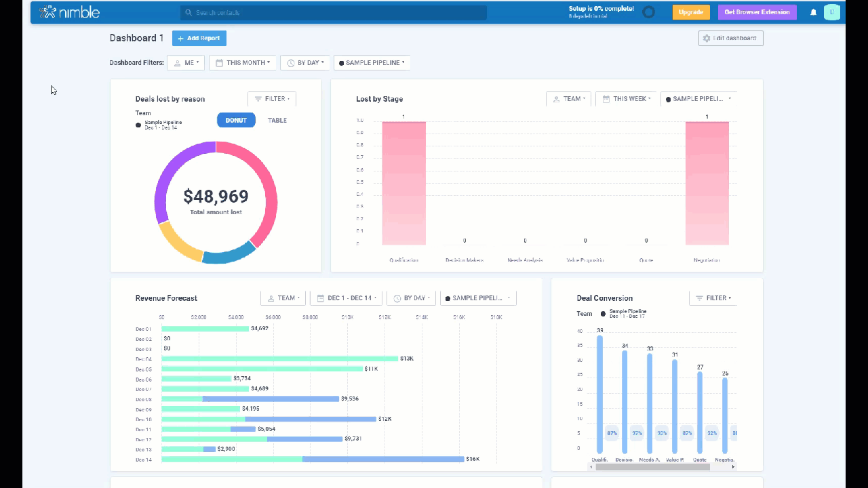Open the user avatar menu
The height and width of the screenshot is (488, 868).
coord(831,12)
